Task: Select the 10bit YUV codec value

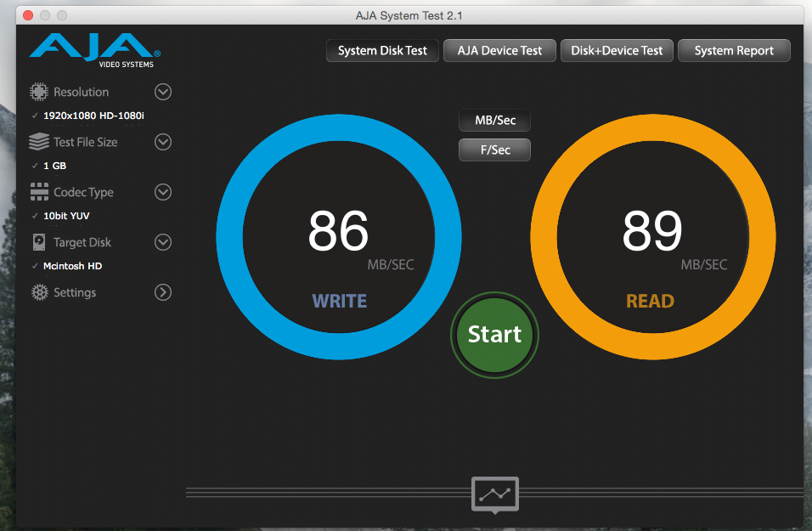Action: click(66, 216)
